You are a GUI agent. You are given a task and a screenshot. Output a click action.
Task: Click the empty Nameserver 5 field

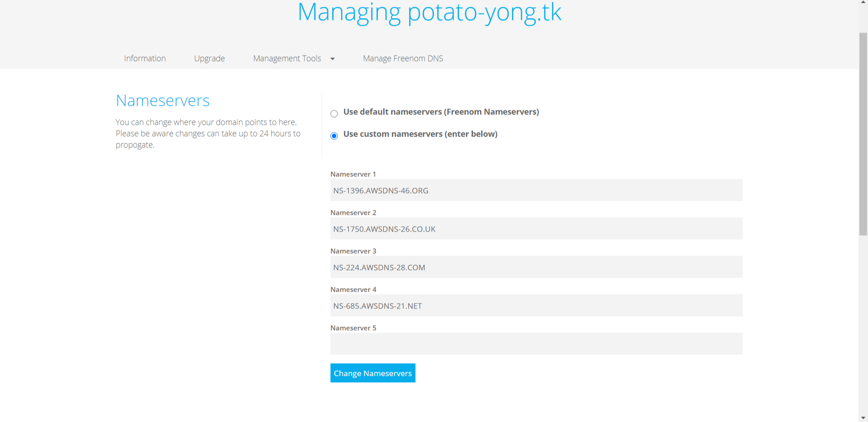pyautogui.click(x=536, y=344)
